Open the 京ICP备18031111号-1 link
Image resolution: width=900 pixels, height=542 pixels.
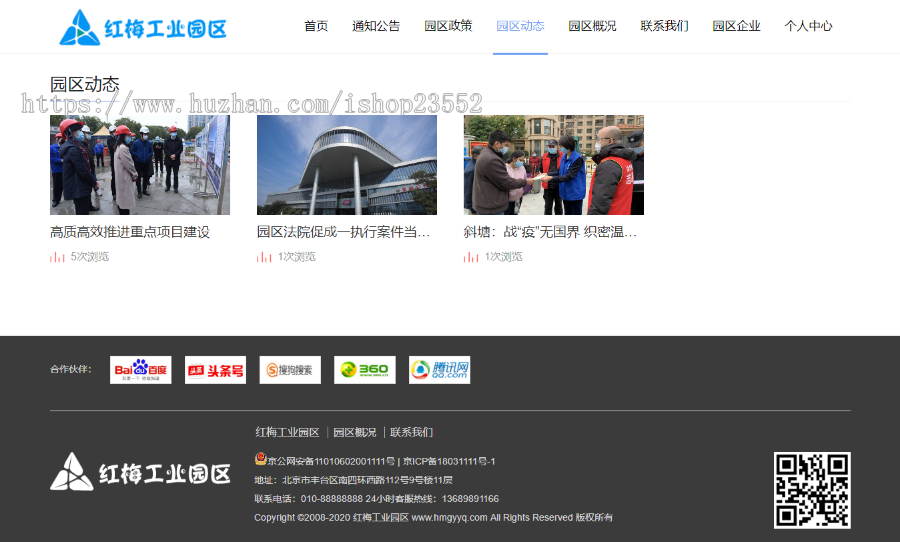tap(449, 461)
